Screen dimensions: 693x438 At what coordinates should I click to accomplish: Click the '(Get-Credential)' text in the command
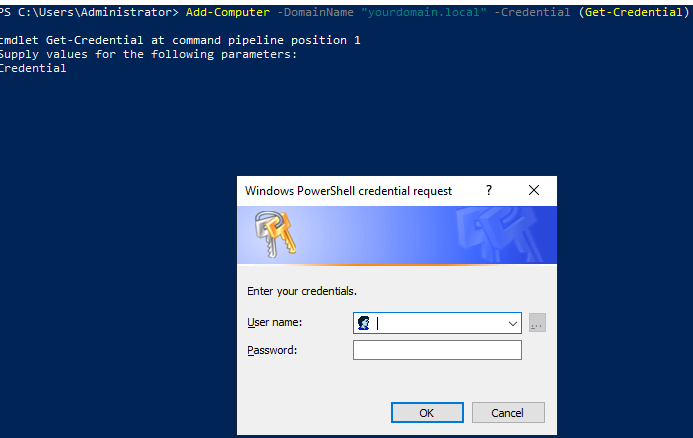[634, 12]
